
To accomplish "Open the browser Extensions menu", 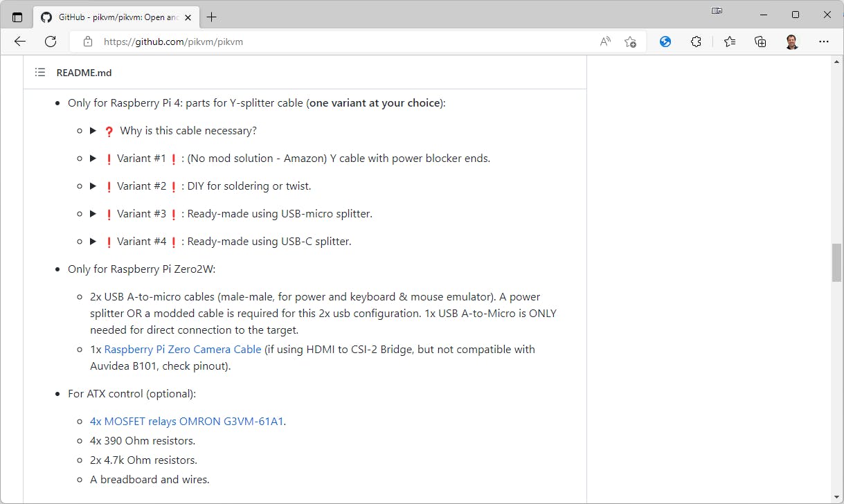I will coord(697,42).
